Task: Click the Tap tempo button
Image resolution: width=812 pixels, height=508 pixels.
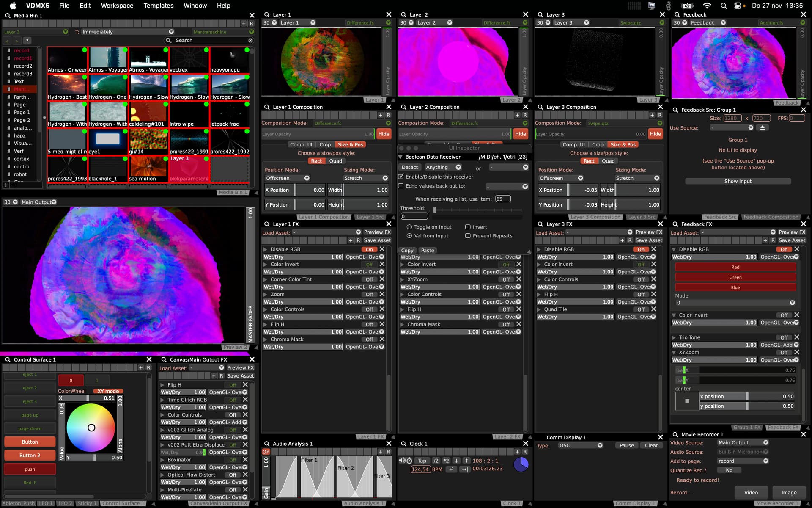Action: (x=422, y=461)
